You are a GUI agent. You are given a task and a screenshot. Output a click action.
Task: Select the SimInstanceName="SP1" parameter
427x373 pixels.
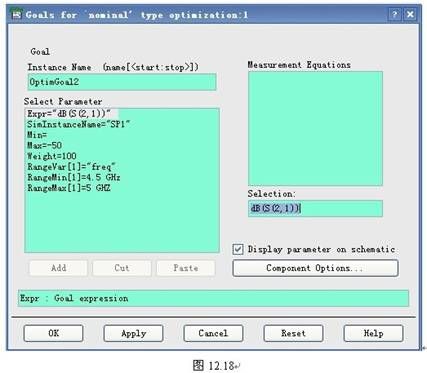click(x=79, y=124)
